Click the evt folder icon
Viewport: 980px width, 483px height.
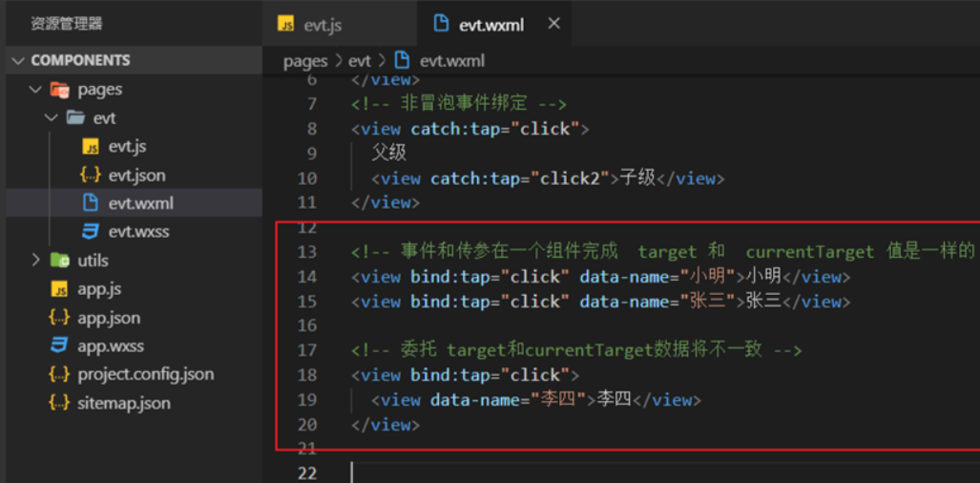point(75,117)
